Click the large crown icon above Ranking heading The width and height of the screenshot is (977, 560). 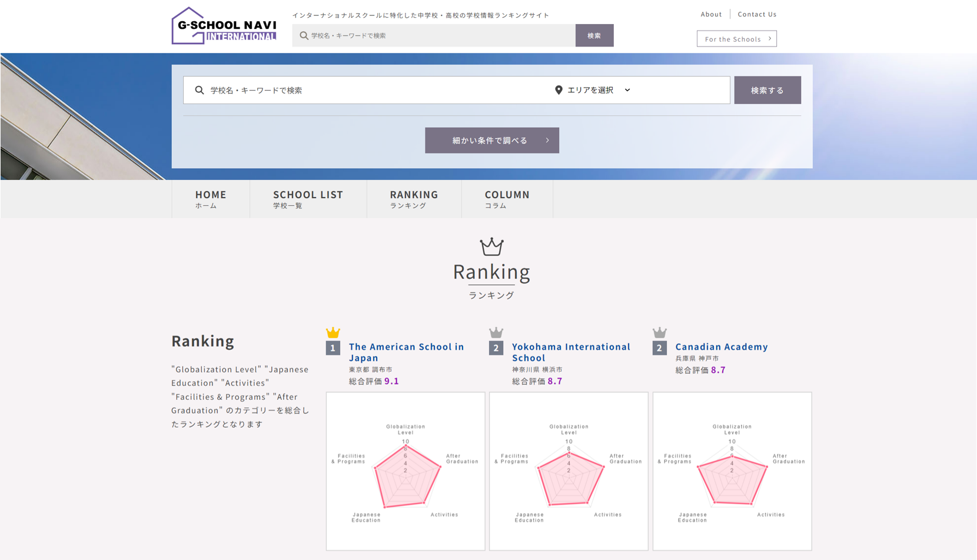[491, 246]
